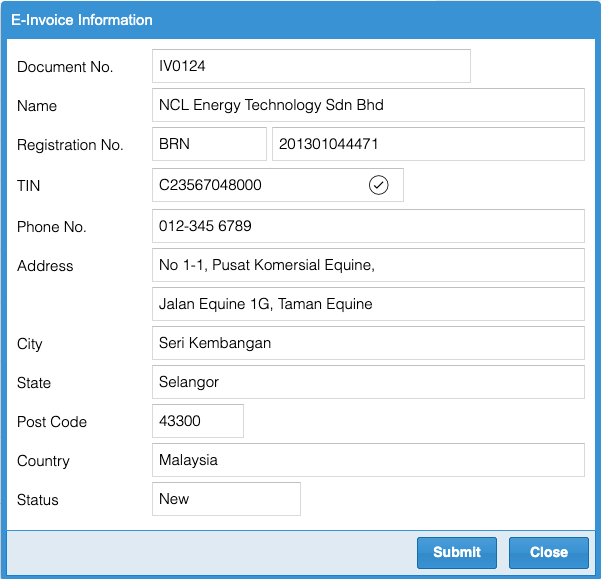The image size is (601, 579).
Task: Edit the Post Code field 43300
Action: 198,421
